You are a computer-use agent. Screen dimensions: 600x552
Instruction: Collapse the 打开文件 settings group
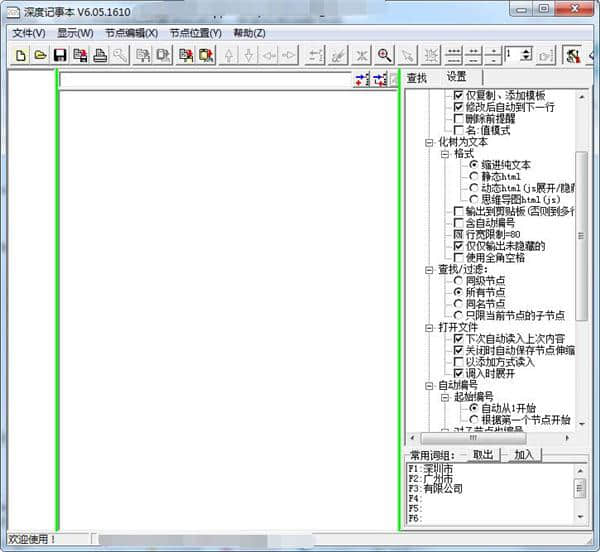tap(429, 327)
